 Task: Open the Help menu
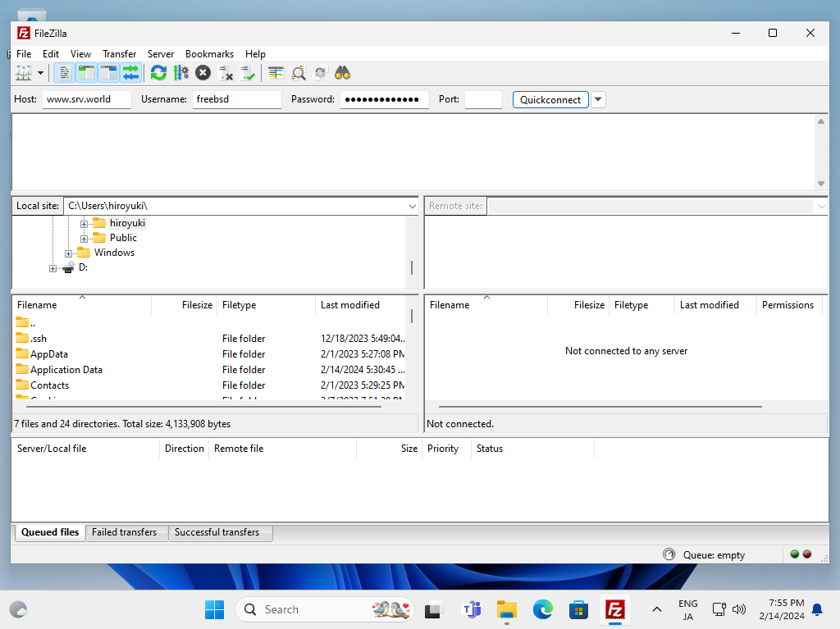tap(256, 54)
